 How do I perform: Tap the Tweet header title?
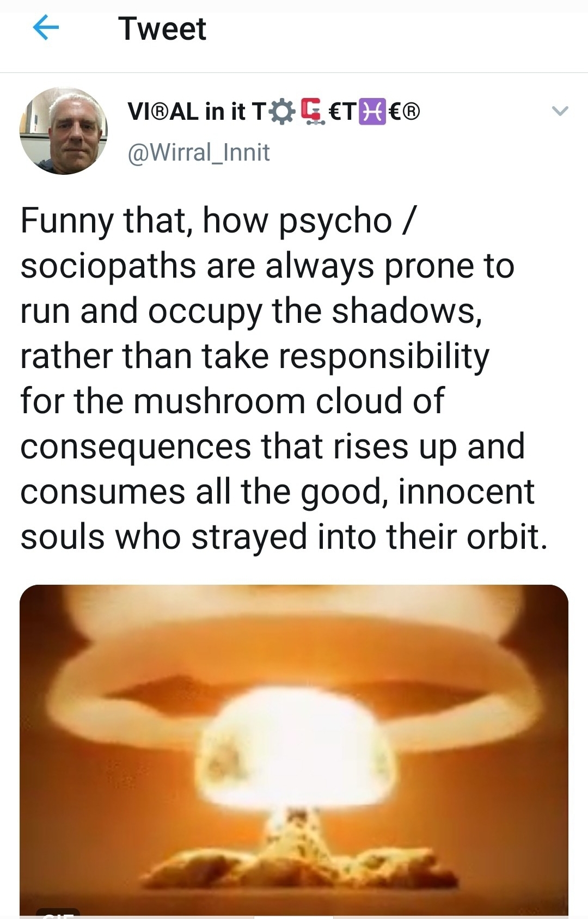[162, 28]
